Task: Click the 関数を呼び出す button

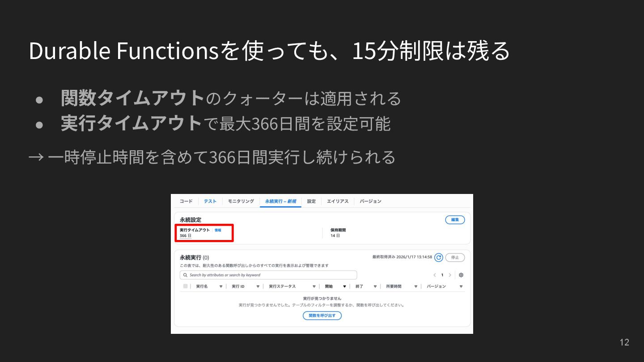Action: coord(322,316)
